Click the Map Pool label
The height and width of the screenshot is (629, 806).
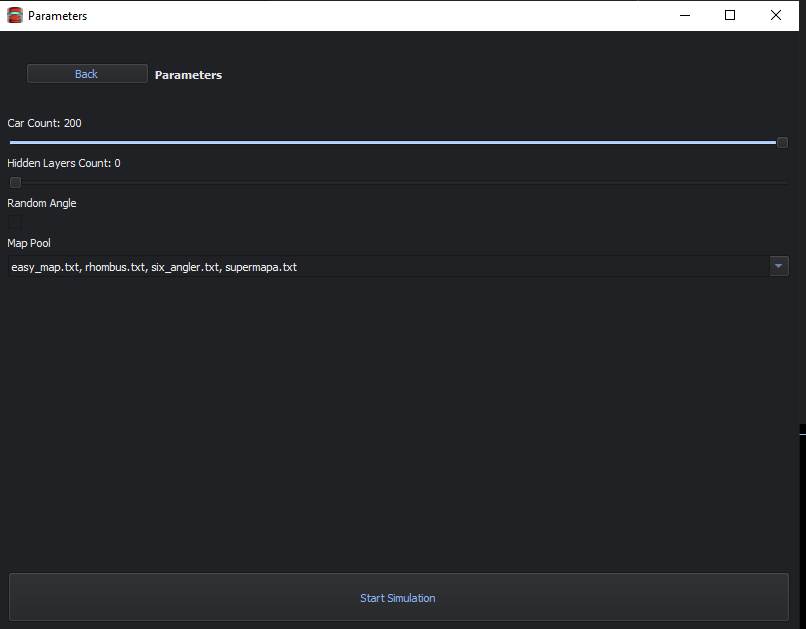pos(29,243)
